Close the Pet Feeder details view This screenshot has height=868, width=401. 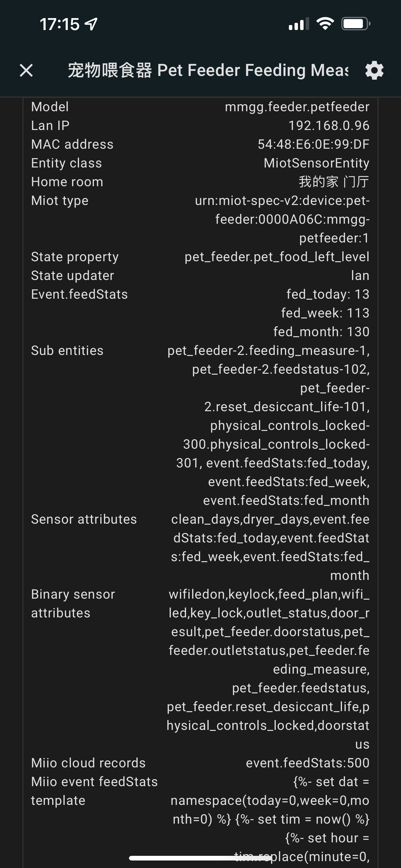(26, 70)
